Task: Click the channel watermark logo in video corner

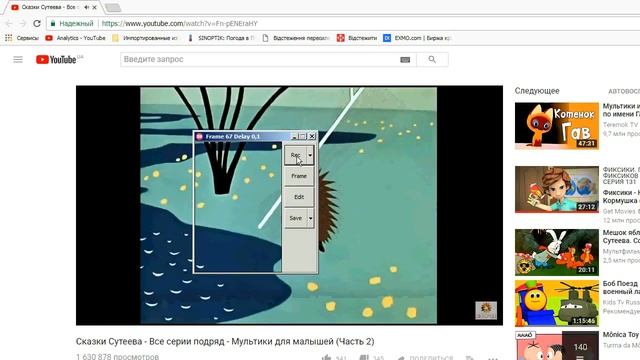Action: pos(486,310)
